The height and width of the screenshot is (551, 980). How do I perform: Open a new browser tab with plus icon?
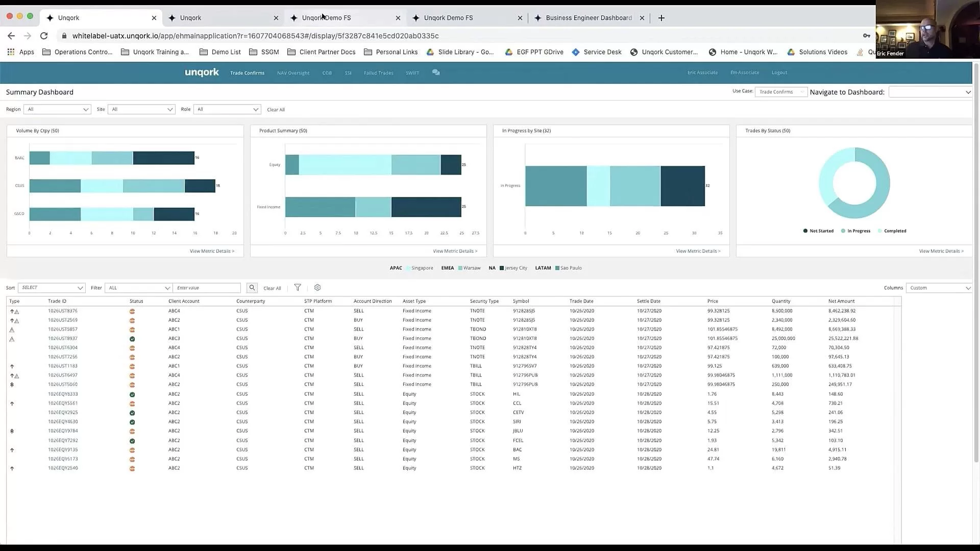click(x=661, y=18)
